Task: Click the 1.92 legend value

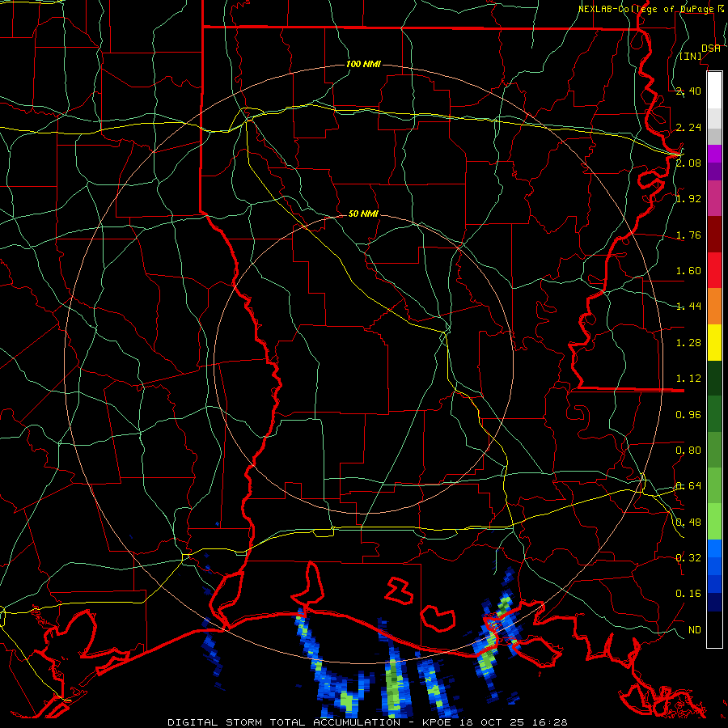Action: pos(688,199)
